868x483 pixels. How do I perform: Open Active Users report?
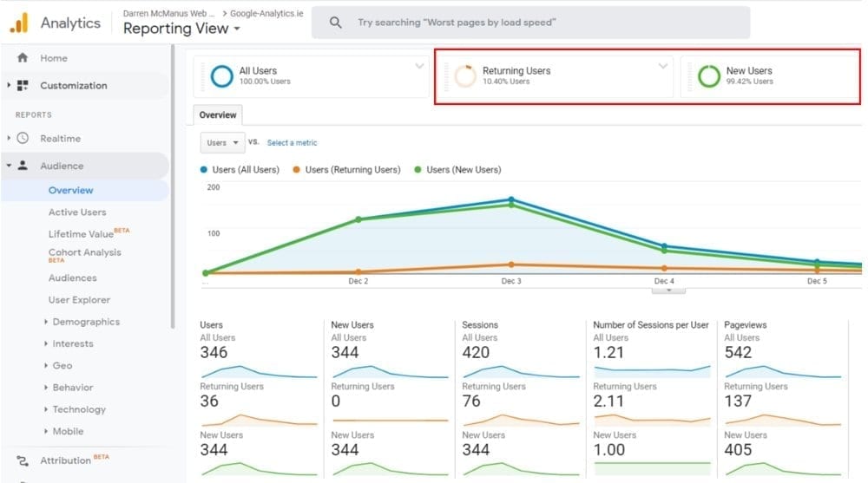click(77, 212)
